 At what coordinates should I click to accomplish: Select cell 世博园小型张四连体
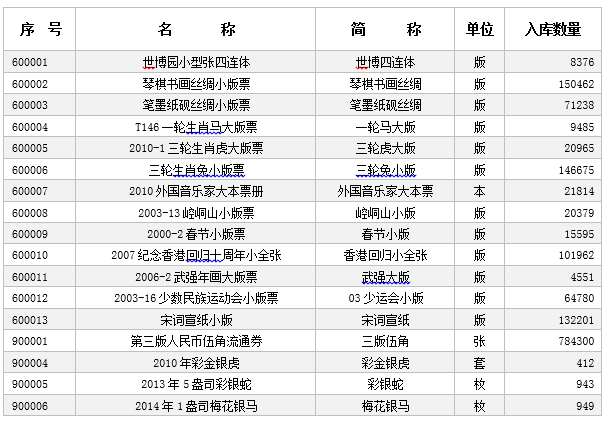click(x=196, y=62)
